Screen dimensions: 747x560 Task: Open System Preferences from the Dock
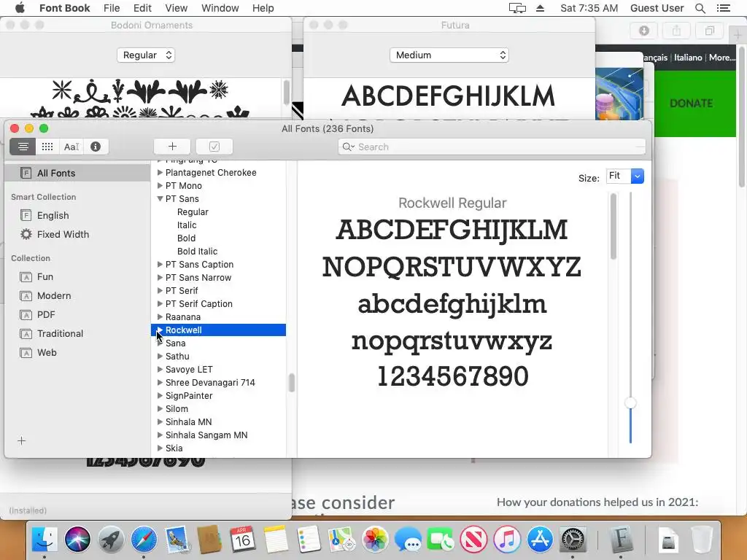(573, 539)
